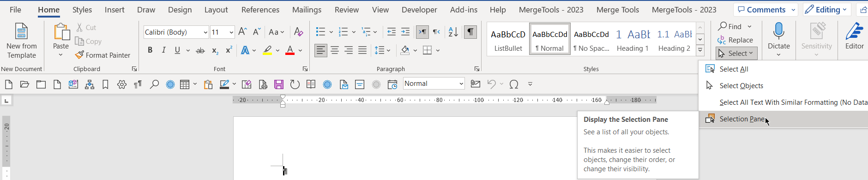Toggle Align Left paragraph alignment
868x180 pixels.
320,50
